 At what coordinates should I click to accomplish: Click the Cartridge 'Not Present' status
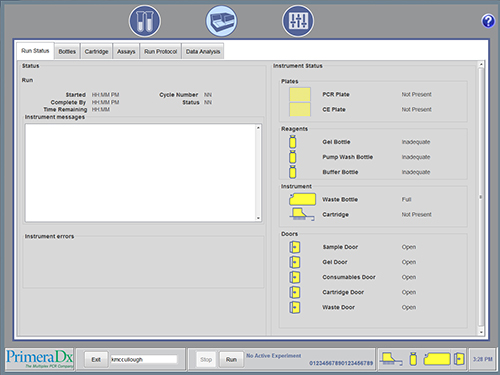416,214
